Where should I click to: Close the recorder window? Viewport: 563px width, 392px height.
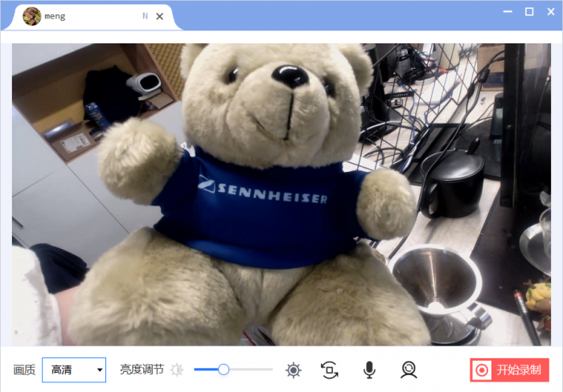point(551,11)
